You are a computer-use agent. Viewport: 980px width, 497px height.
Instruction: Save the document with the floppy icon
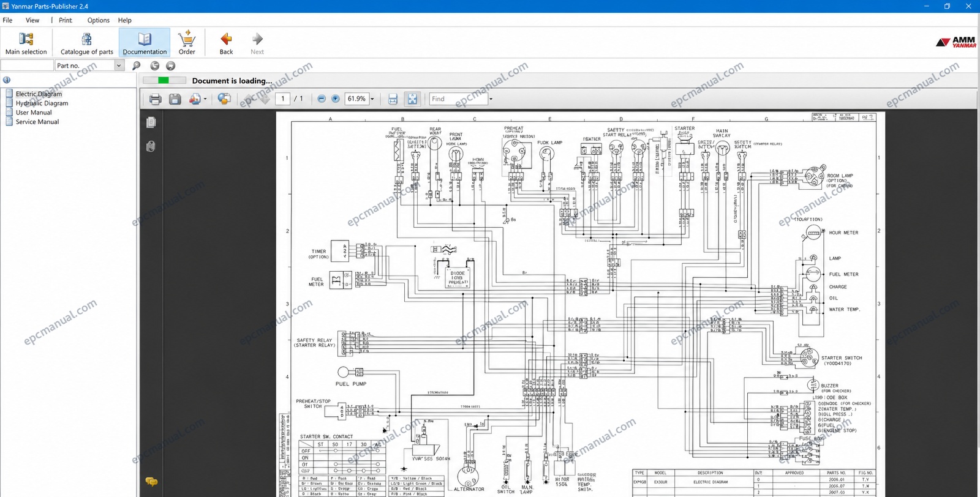pyautogui.click(x=175, y=99)
